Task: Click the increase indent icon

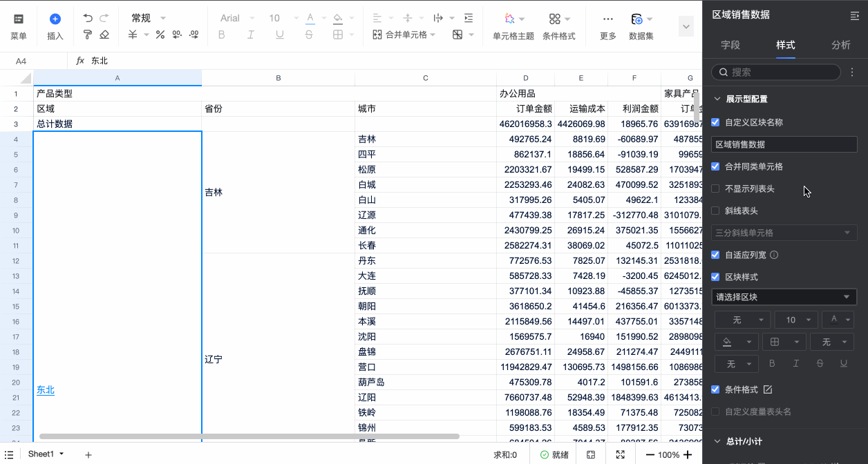Action: [469, 19]
